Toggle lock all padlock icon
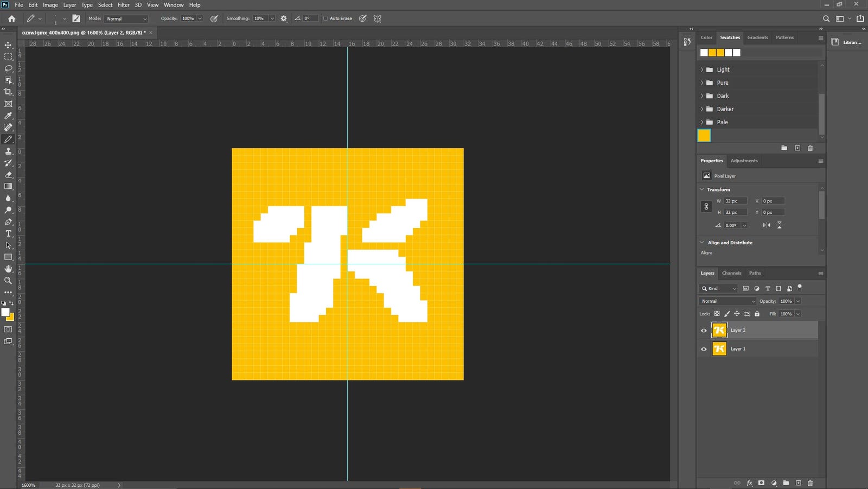868x489 pixels. [757, 314]
